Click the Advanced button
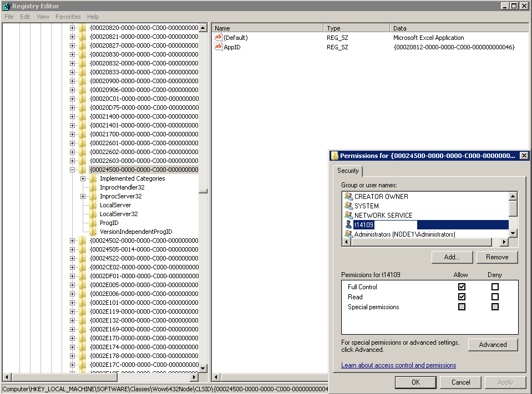Screen dimensions: 532x394 coord(493,345)
